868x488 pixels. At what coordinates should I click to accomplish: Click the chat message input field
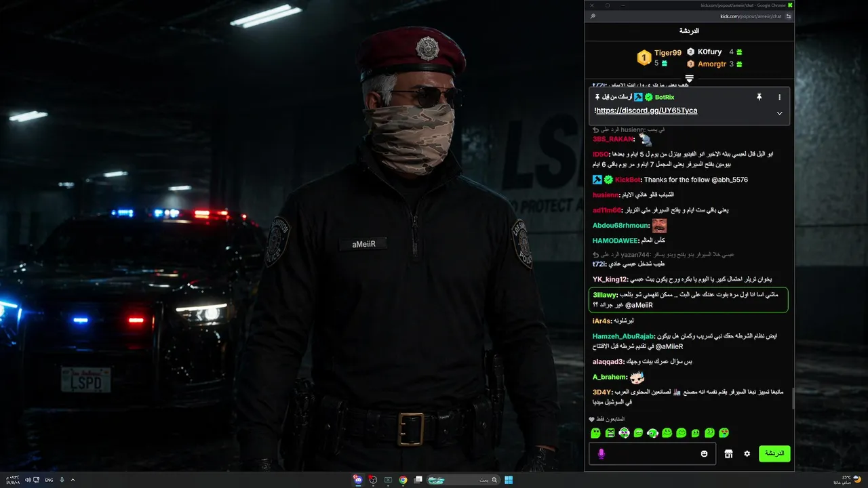[652, 453]
